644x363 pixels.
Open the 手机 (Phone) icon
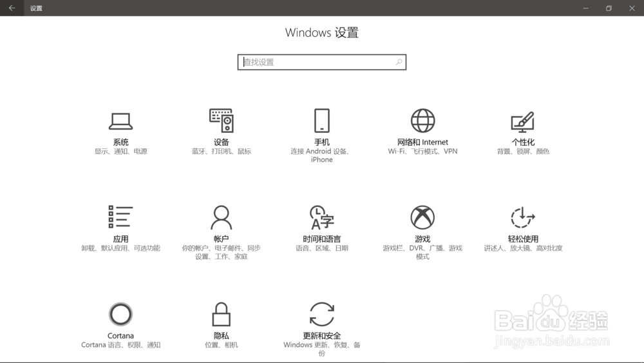pos(321,121)
